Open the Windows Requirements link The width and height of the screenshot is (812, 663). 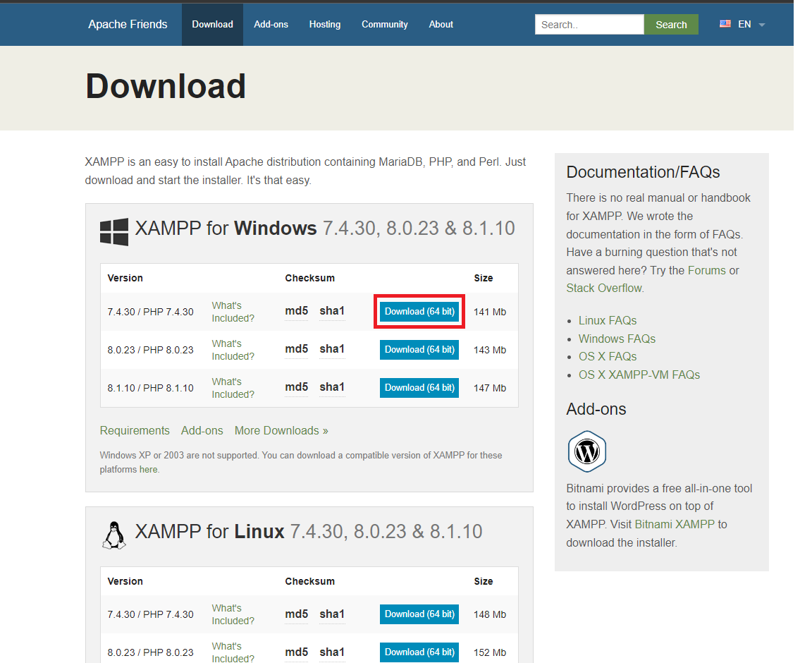pos(135,431)
